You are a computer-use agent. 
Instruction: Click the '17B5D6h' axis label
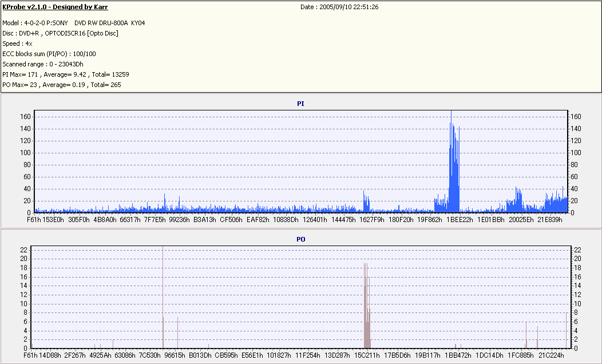[397, 355]
